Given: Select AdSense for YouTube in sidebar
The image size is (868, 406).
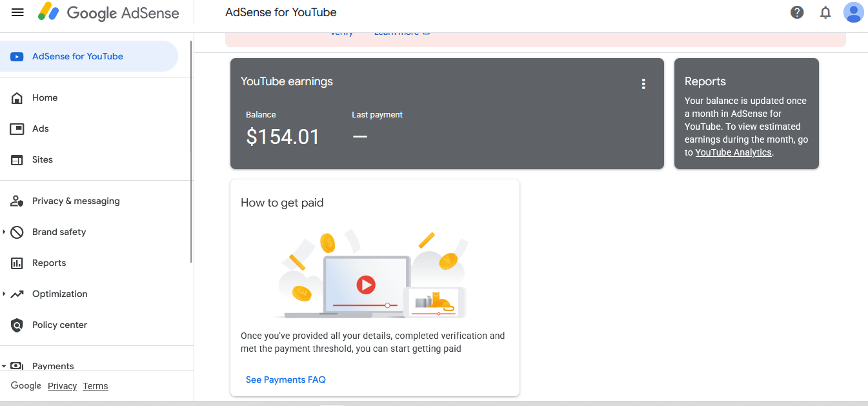Looking at the screenshot, I should [89, 56].
